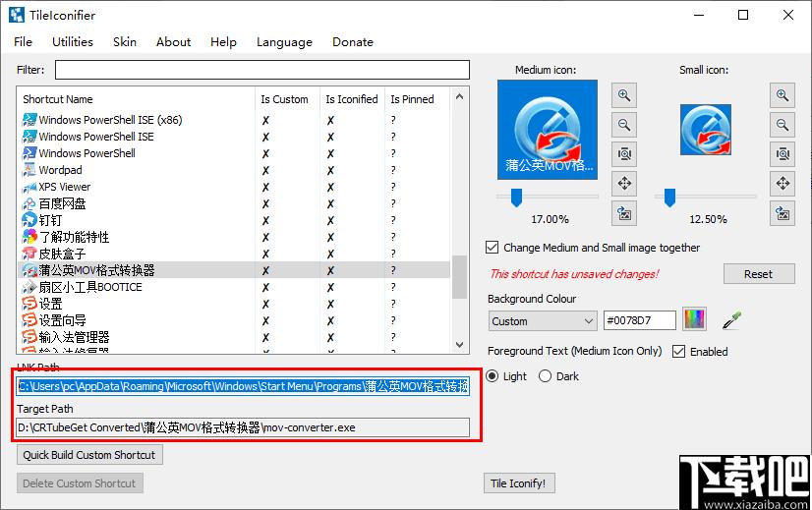The image size is (812, 510).
Task: Click Quick Build Custom Shortcut
Action: (89, 455)
